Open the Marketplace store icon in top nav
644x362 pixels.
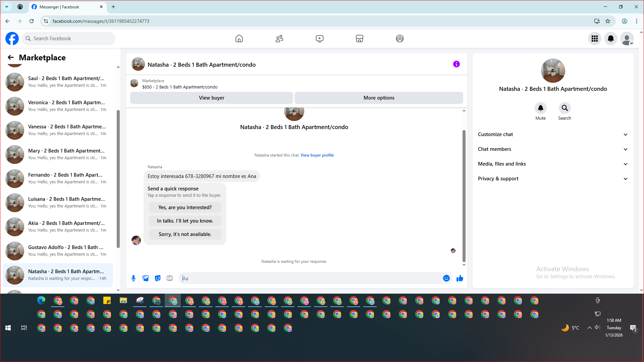tap(359, 39)
